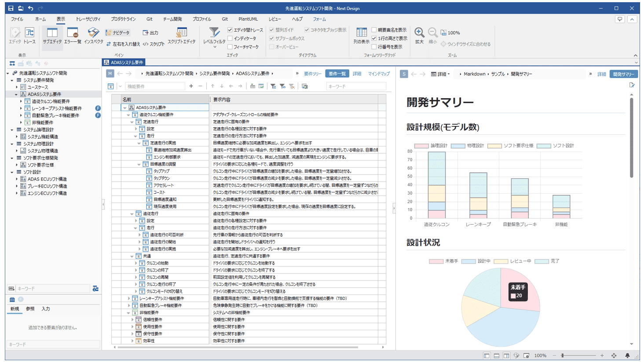The width and height of the screenshot is (644, 362).
Task: Switch to the マインドマップ view
Action: pyautogui.click(x=379, y=74)
